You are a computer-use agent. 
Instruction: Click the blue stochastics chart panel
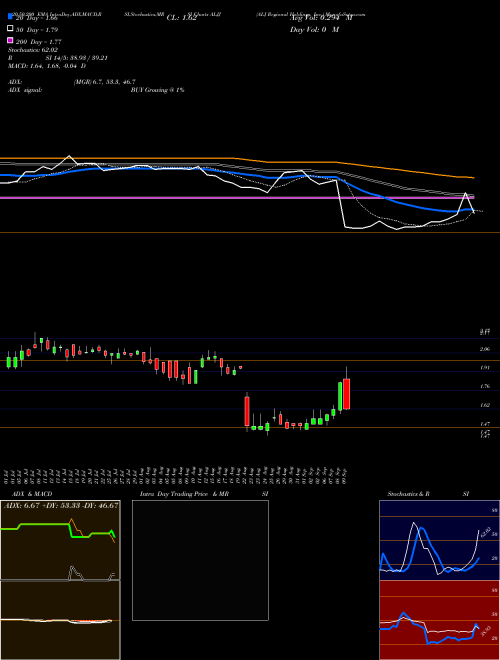coord(439,540)
